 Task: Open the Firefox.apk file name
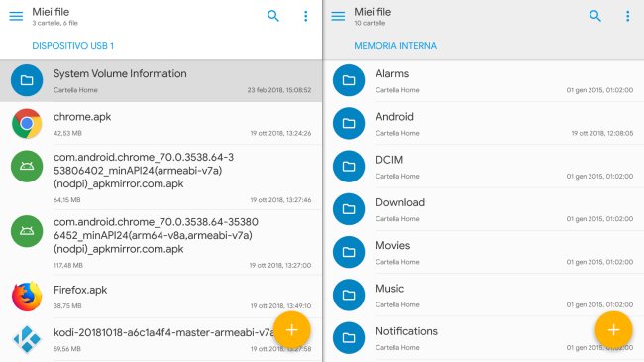80,290
